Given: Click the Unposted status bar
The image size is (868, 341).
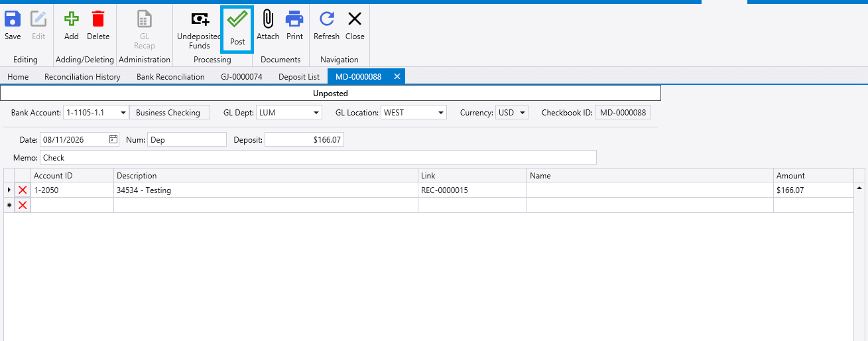Looking at the screenshot, I should (330, 94).
